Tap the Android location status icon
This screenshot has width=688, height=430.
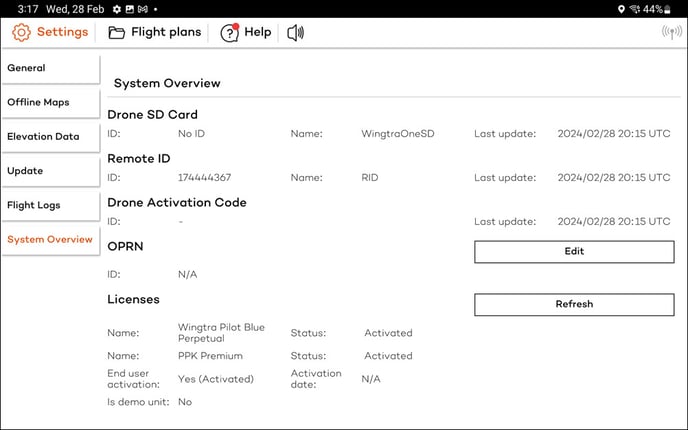click(x=621, y=9)
